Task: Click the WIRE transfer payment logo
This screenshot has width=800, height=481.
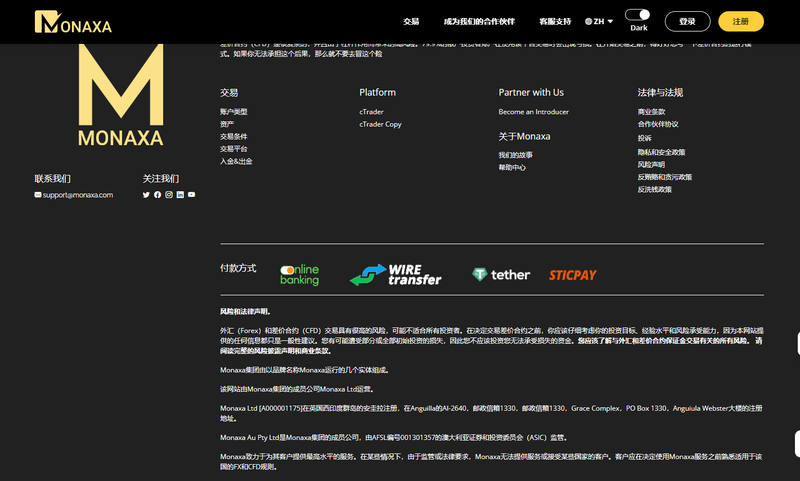Action: tap(396, 275)
